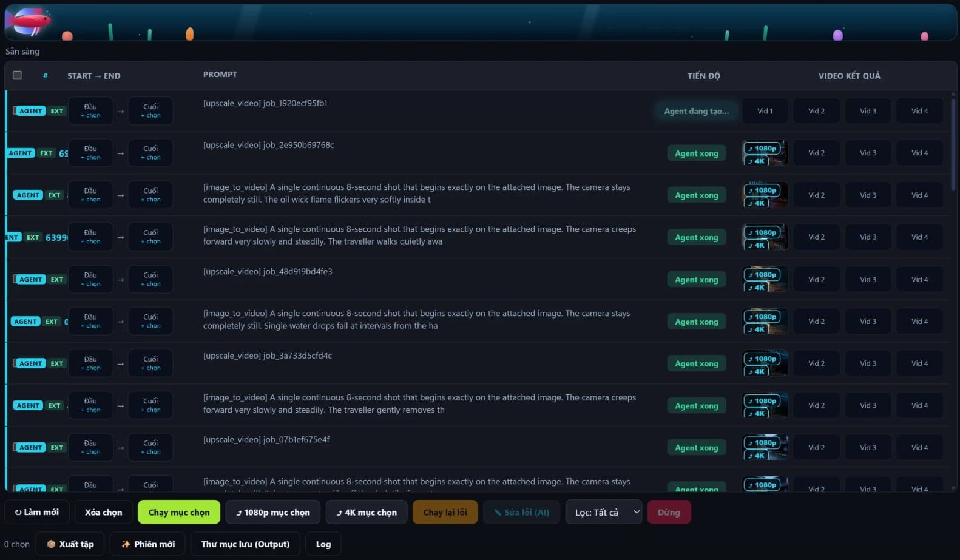The image size is (960, 560).
Task: Upscale job_2e950b69768c video with the 1080p badge
Action: tap(762, 149)
